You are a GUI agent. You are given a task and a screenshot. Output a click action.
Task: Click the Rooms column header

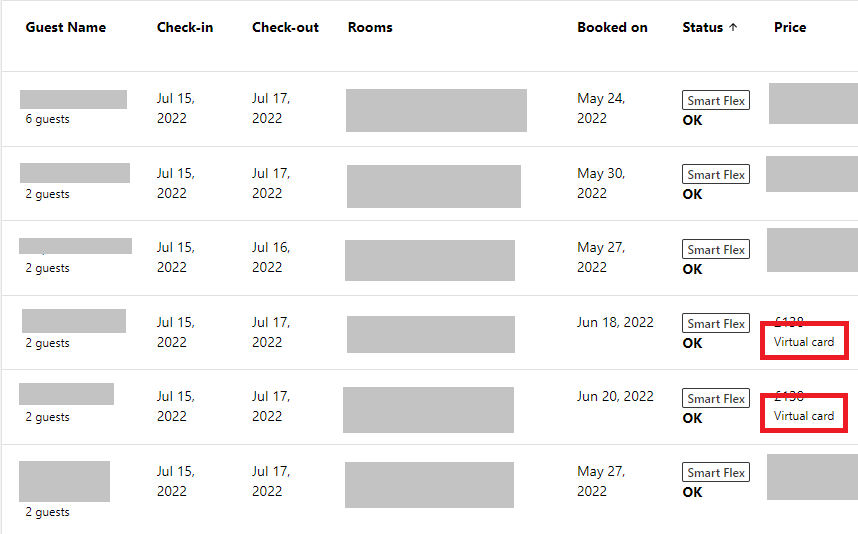pyautogui.click(x=370, y=27)
